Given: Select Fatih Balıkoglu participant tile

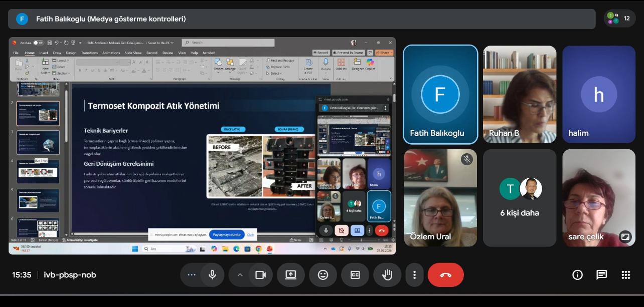Looking at the screenshot, I should [440, 94].
